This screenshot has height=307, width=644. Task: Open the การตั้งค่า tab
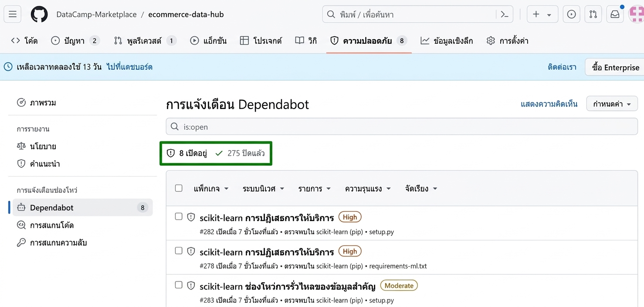click(x=507, y=41)
